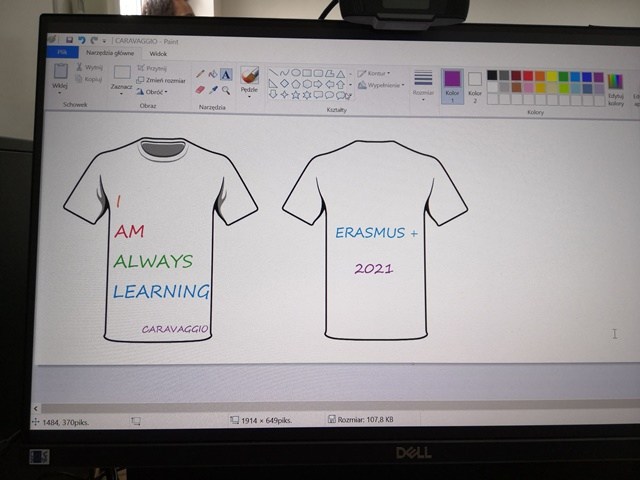Click the Wklej (Paste) clipboard icon
Viewport: 640px width, 480px height.
(60, 71)
